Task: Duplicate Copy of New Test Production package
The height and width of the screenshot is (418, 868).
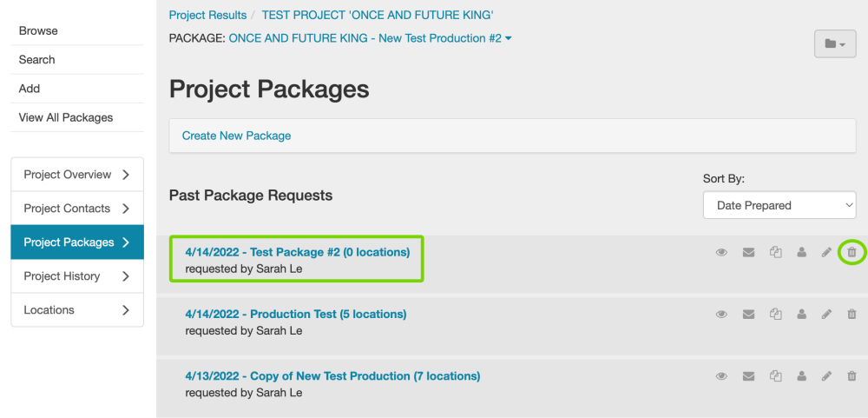Action: click(x=776, y=376)
